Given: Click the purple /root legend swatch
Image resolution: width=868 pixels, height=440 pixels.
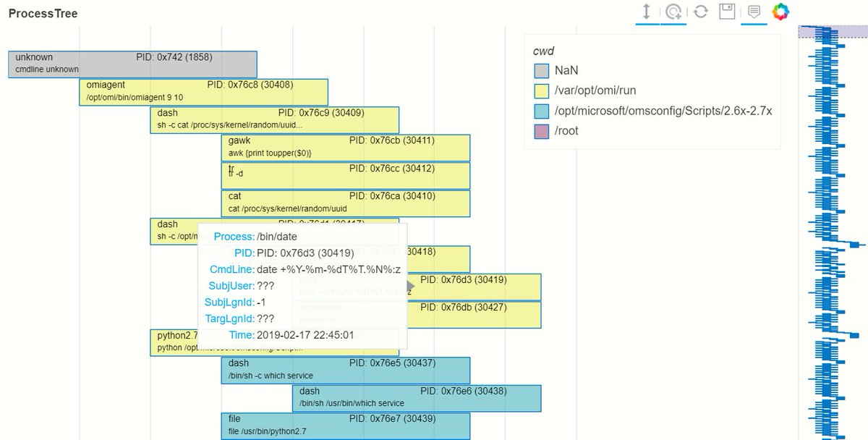Looking at the screenshot, I should coord(542,132).
